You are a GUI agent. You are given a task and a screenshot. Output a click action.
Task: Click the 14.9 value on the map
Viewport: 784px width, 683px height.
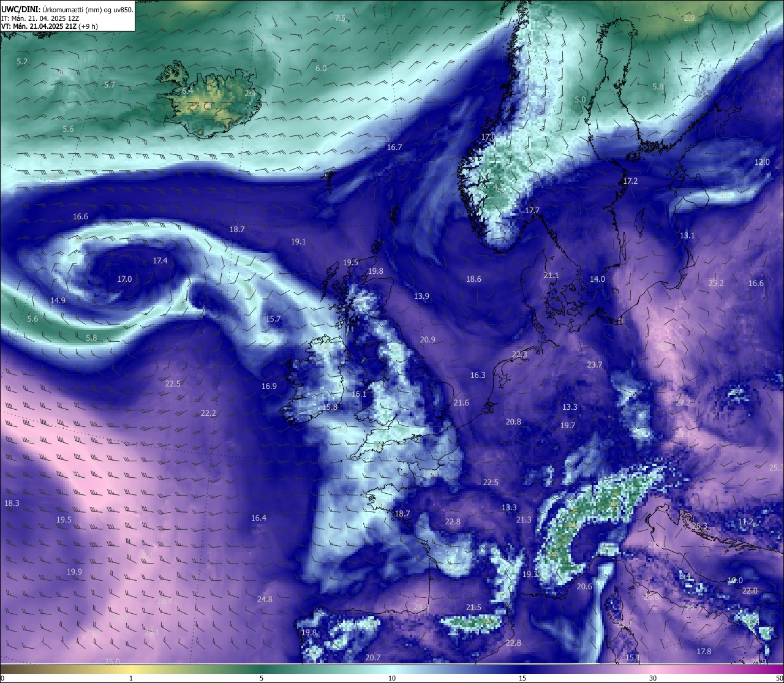coord(58,300)
